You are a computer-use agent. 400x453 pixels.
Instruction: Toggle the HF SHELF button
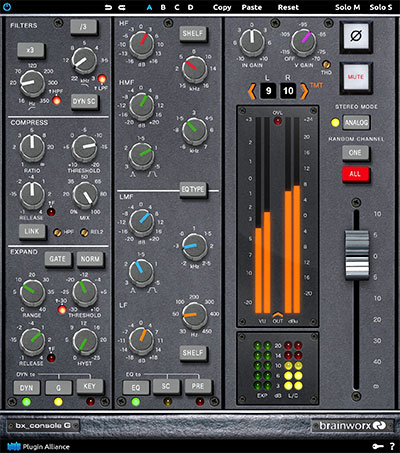193,33
